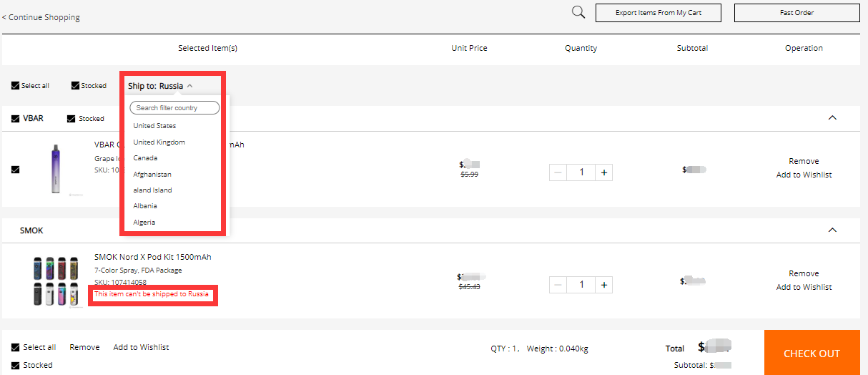Screen dimensions: 868x375
Task: Increase quantity of SMOK Nord X
Action: point(604,285)
